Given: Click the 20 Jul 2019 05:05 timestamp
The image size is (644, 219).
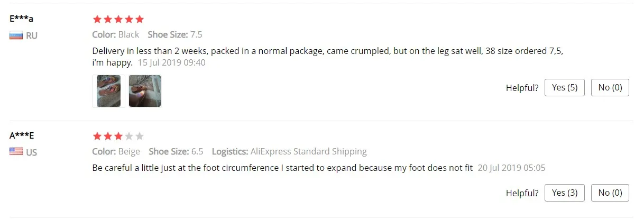Looking at the screenshot, I should (x=511, y=168).
